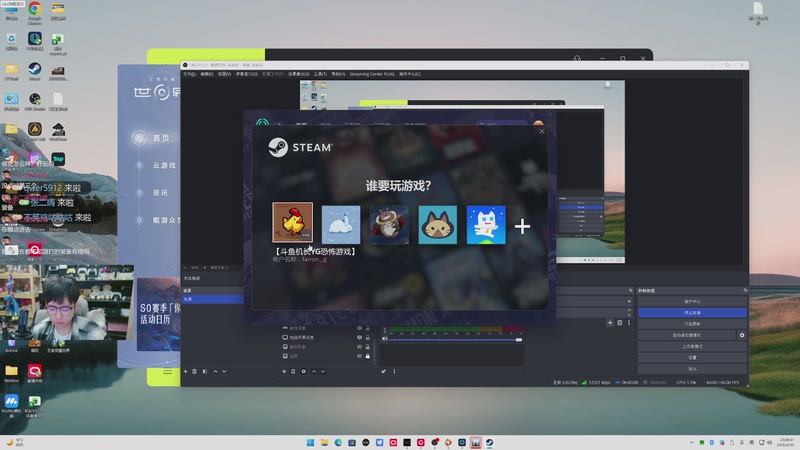Toggle eye icon of third source row

(x=359, y=346)
